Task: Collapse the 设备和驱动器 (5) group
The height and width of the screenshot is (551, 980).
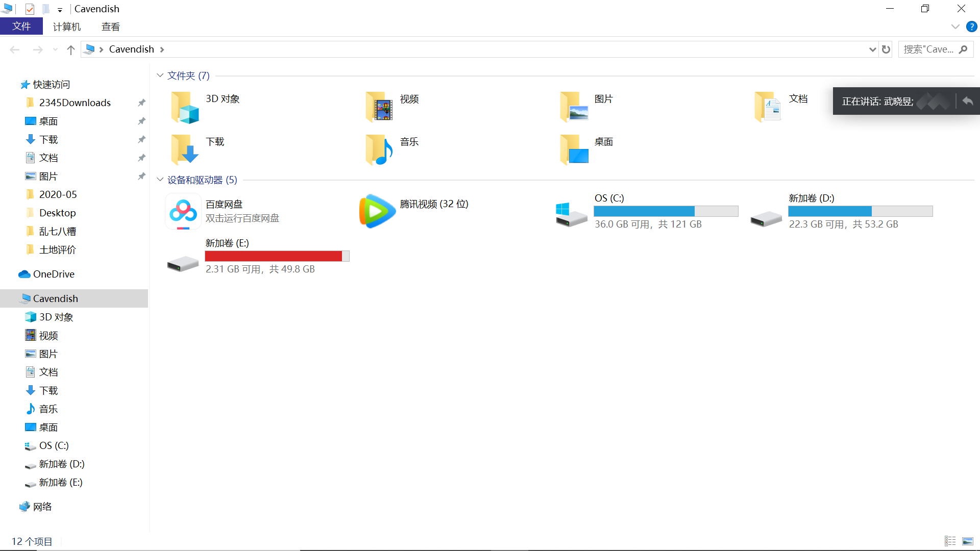Action: [160, 180]
